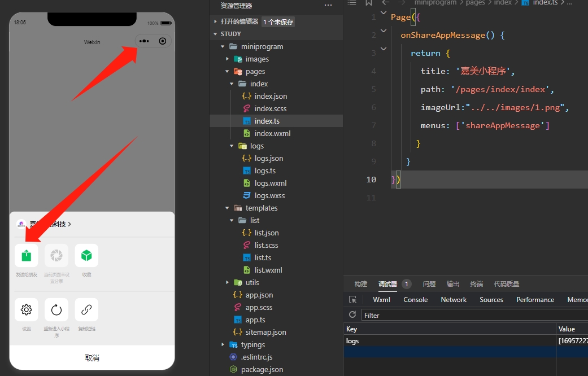The image size is (588, 376).
Task: Expand the images folder
Action: (x=228, y=59)
